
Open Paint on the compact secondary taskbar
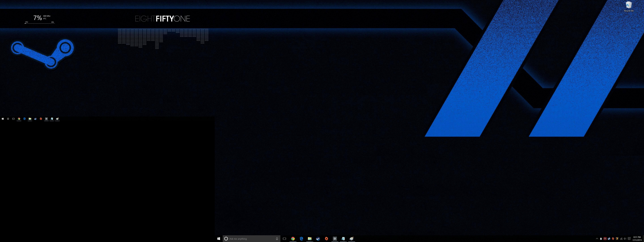coord(57,119)
